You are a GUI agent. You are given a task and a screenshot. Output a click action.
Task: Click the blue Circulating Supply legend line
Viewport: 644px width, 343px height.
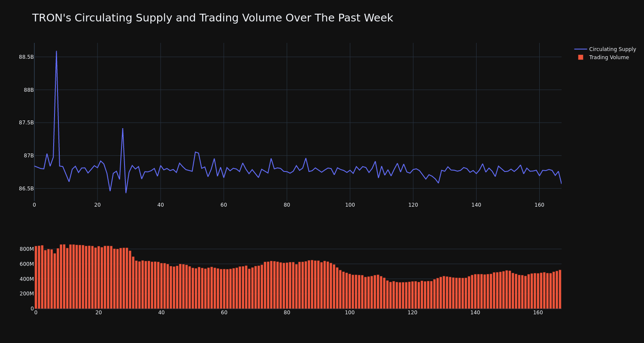coord(580,49)
